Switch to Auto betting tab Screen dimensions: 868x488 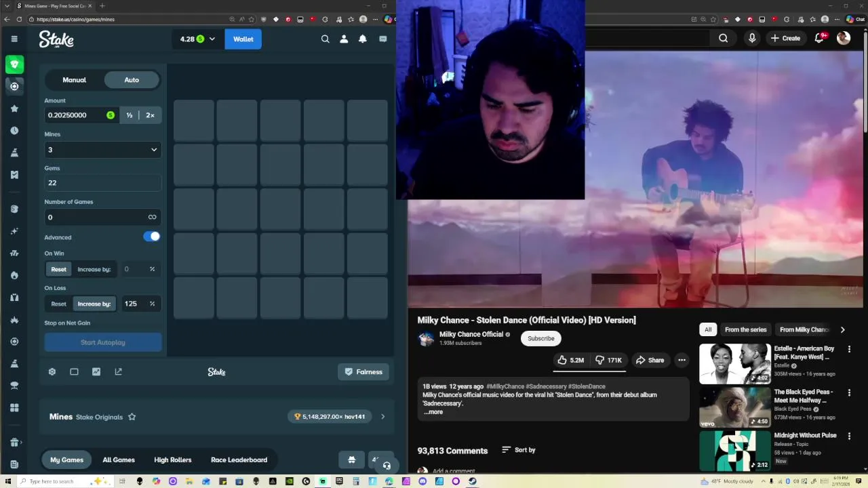(x=132, y=80)
